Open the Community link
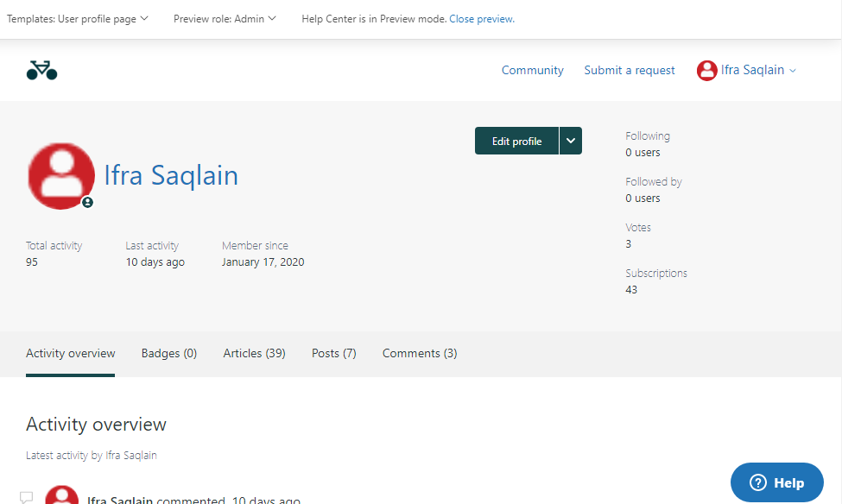Viewport: 842px width, 504px height. [532, 71]
